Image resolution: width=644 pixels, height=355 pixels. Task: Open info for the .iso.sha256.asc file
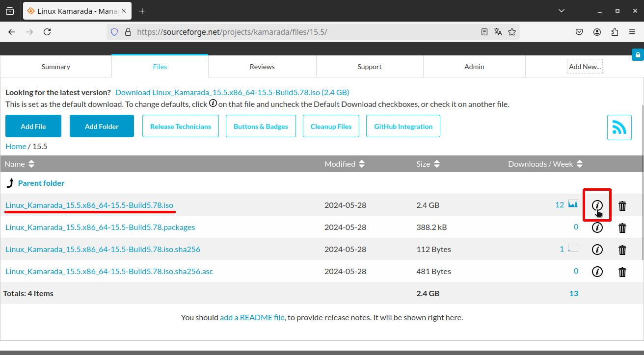point(597,271)
